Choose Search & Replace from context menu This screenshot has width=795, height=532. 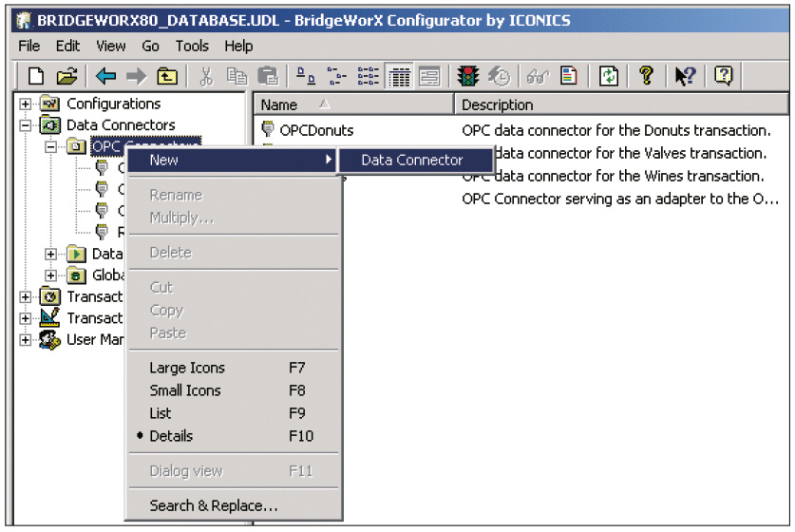[233, 505]
